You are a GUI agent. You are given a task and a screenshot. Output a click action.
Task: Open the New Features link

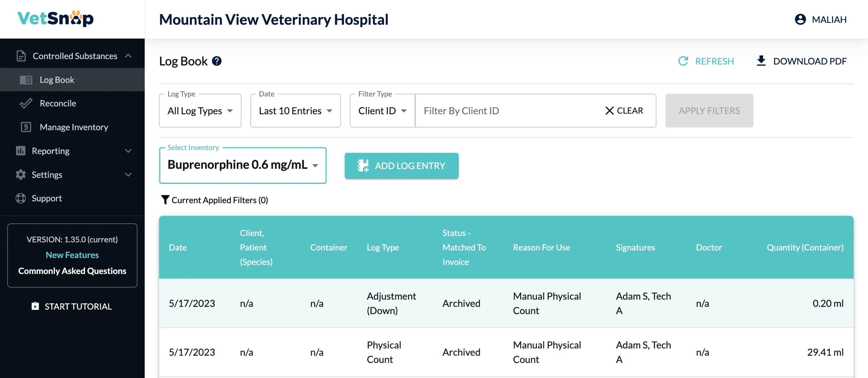click(72, 255)
